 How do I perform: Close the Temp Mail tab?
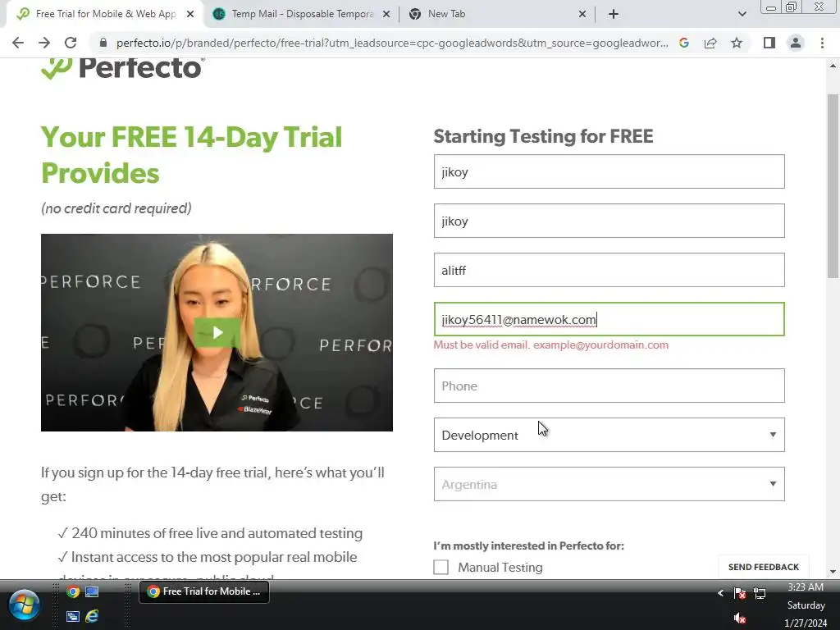click(386, 14)
